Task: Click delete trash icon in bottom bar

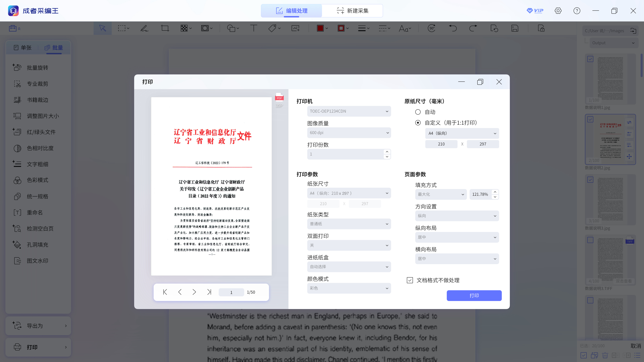Action: [605, 355]
